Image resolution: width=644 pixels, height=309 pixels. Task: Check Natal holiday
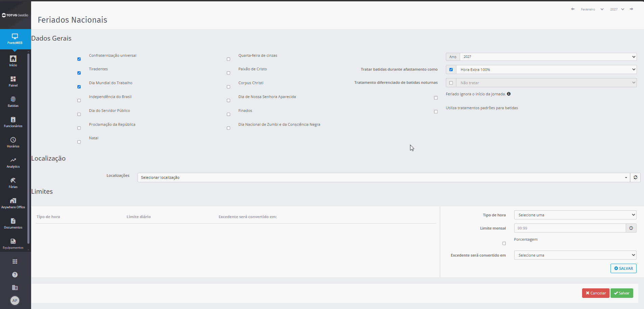point(79,142)
